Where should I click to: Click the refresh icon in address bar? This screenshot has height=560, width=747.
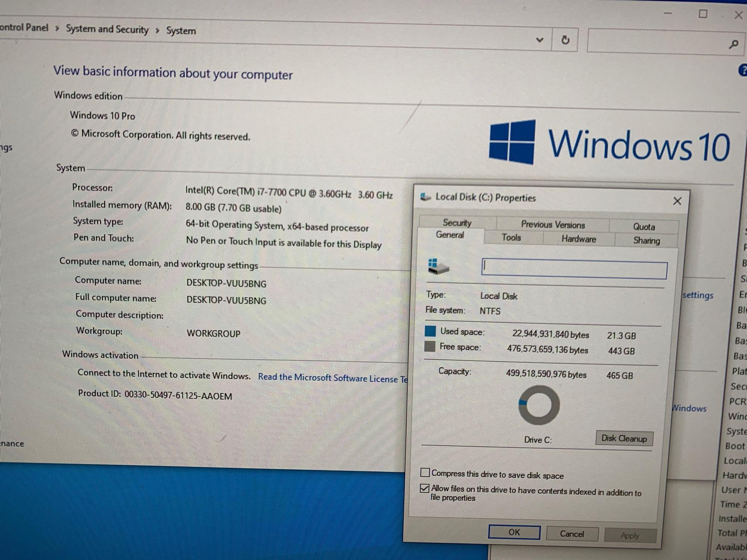565,40
